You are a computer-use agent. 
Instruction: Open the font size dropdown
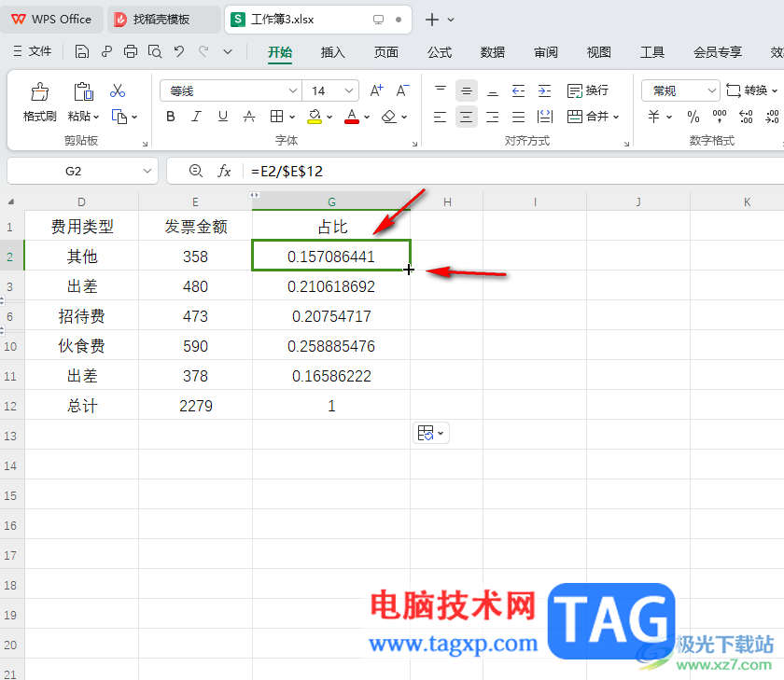348,90
